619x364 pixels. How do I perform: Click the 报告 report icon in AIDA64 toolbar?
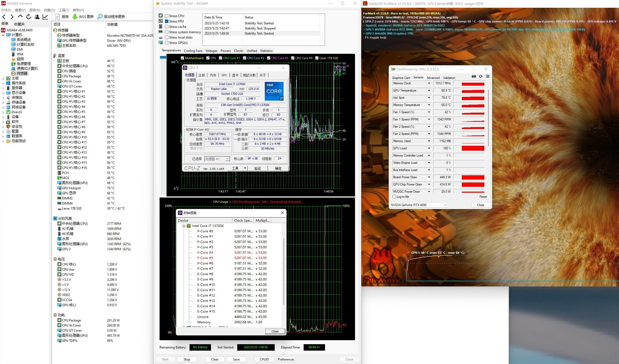57,17
